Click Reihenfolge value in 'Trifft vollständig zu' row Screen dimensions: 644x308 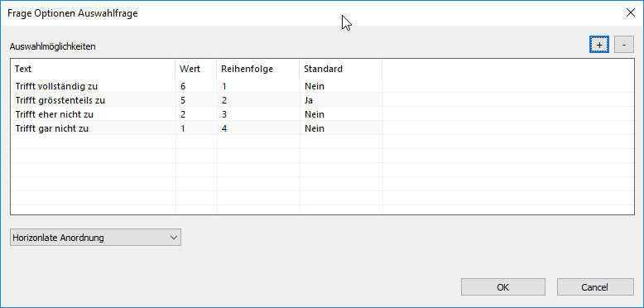tap(258, 86)
